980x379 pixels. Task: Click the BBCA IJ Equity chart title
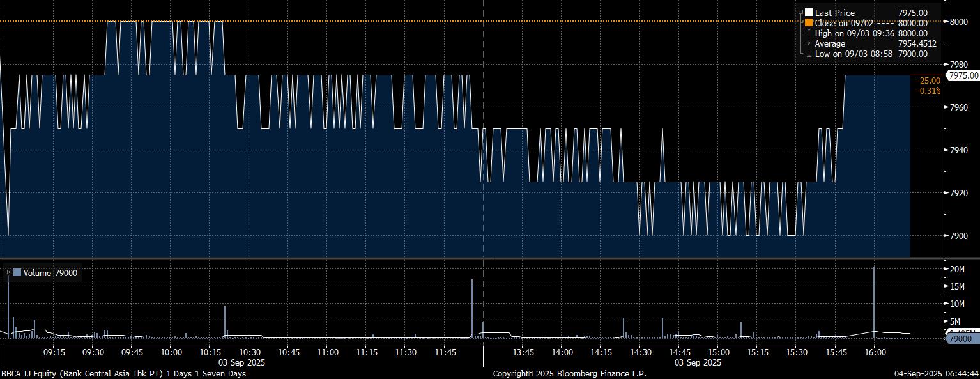123,373
